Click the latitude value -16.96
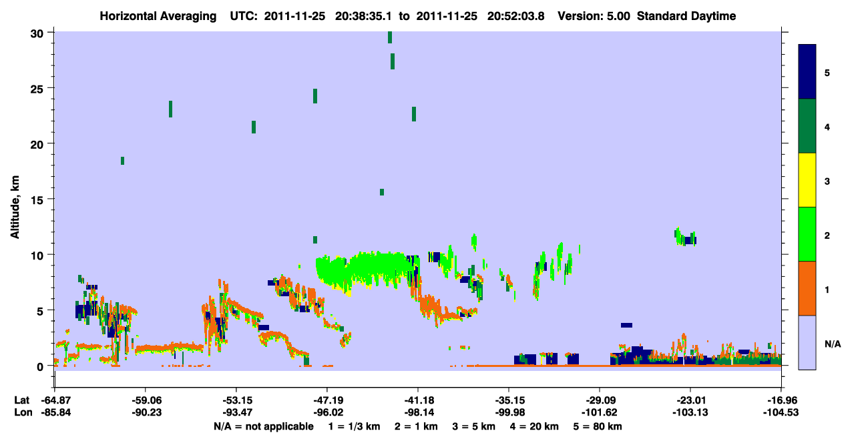The width and height of the screenshot is (868, 445). tap(781, 400)
